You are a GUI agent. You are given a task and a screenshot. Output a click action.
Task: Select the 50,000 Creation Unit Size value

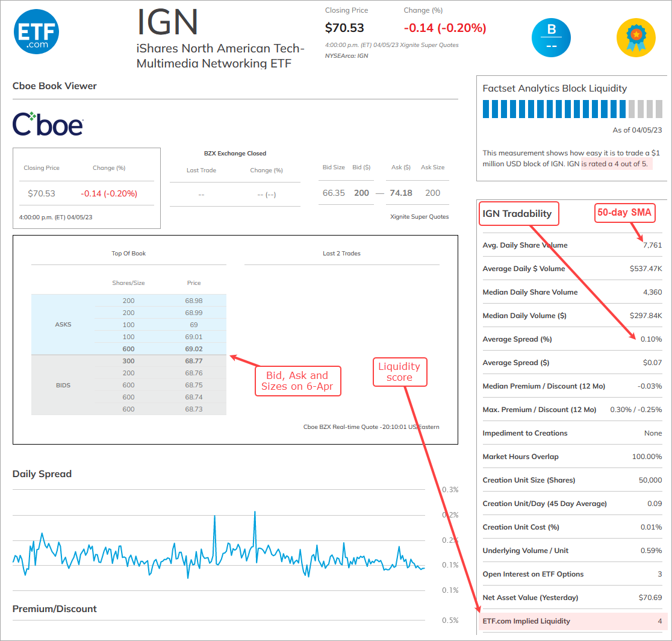(x=650, y=480)
